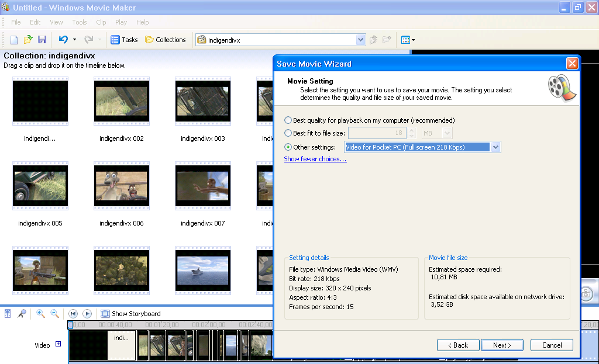Select Best quality for playback radio button
This screenshot has width=599, height=364.
[288, 120]
